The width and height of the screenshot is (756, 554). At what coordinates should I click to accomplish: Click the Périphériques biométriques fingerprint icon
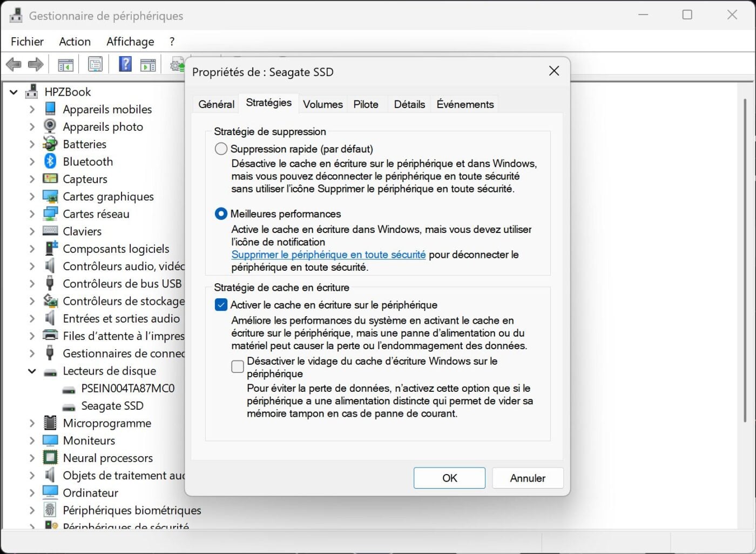[50, 510]
